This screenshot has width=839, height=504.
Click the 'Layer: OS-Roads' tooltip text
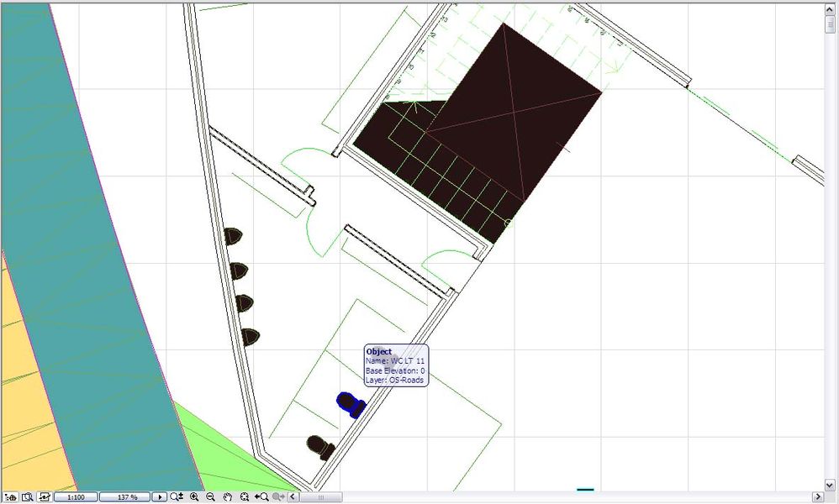(x=394, y=380)
